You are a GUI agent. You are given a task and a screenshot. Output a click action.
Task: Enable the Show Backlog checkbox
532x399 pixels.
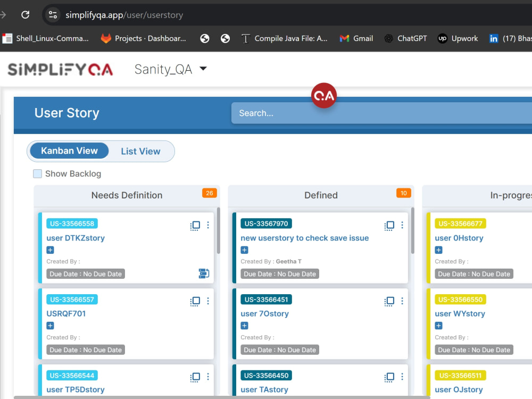(37, 174)
